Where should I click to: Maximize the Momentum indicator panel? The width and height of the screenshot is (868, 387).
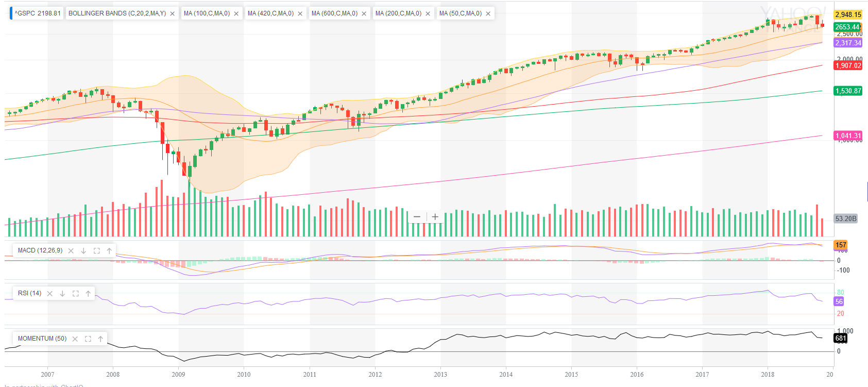pyautogui.click(x=88, y=339)
